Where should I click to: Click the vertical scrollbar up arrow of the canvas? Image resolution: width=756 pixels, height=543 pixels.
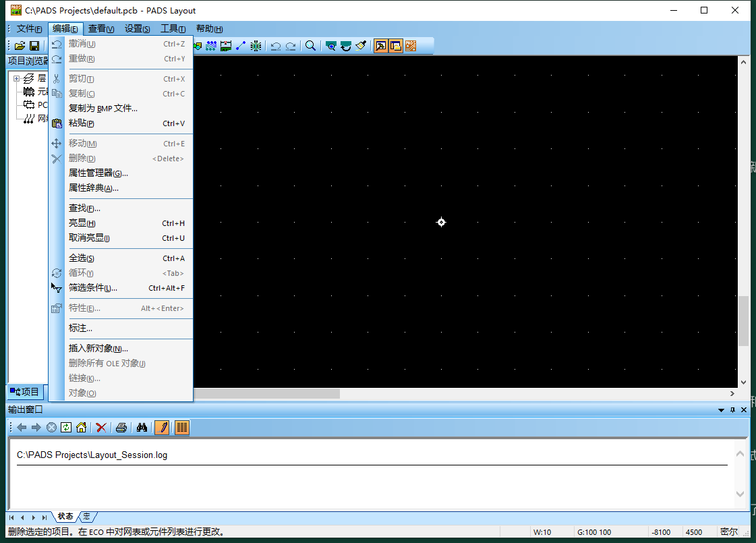(x=743, y=62)
